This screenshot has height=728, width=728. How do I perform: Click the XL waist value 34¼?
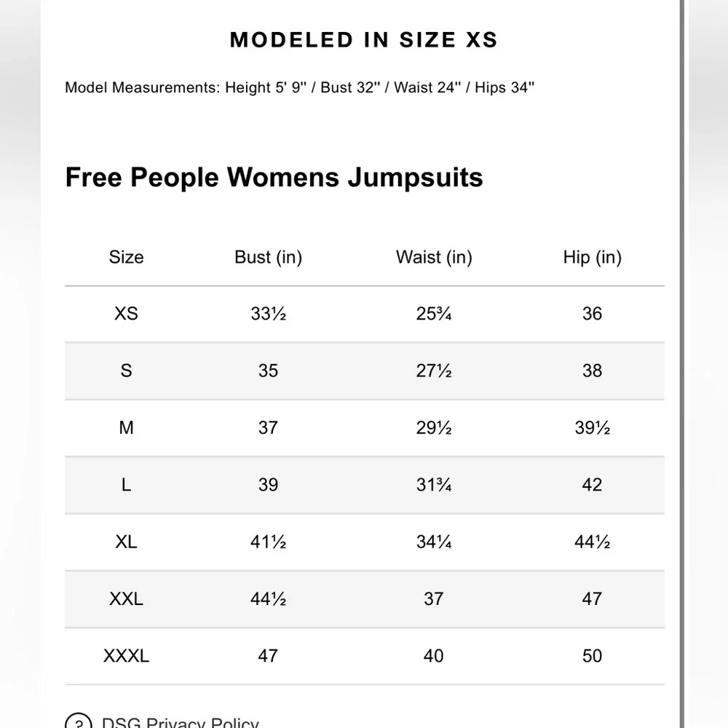tap(434, 542)
